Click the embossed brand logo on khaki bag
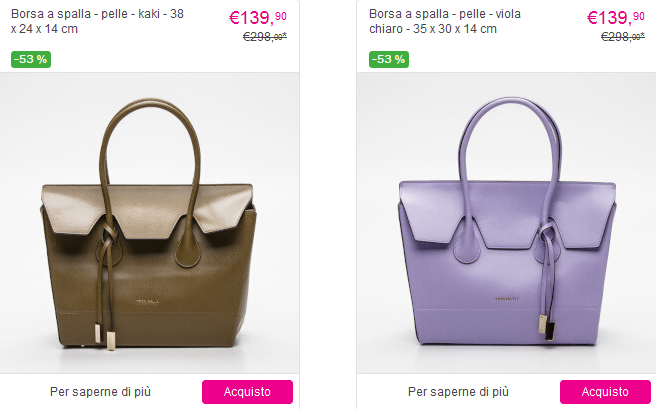Screen dimensions: 656x409 point(148,301)
